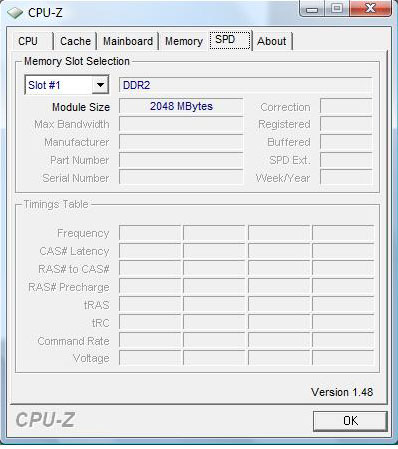398x449 pixels.
Task: Click the empty Part Number field
Action: (x=181, y=160)
